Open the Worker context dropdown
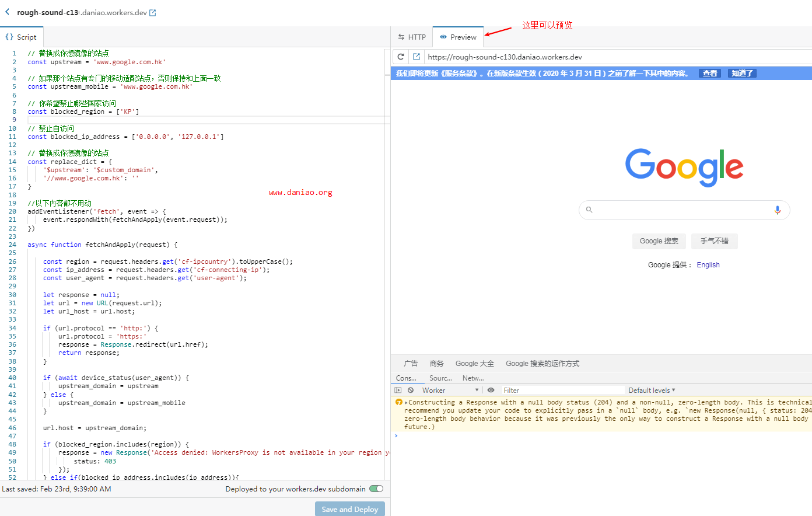This screenshot has height=516, width=812. tap(450, 391)
